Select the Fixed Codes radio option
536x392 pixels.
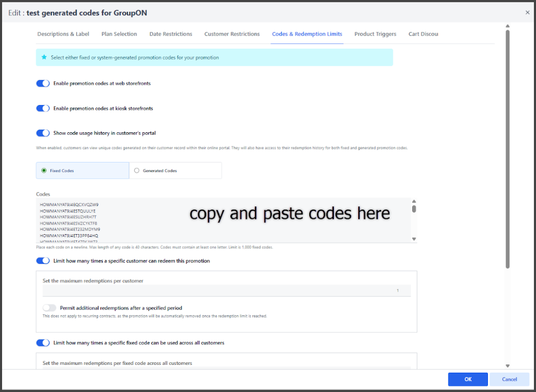(x=44, y=170)
